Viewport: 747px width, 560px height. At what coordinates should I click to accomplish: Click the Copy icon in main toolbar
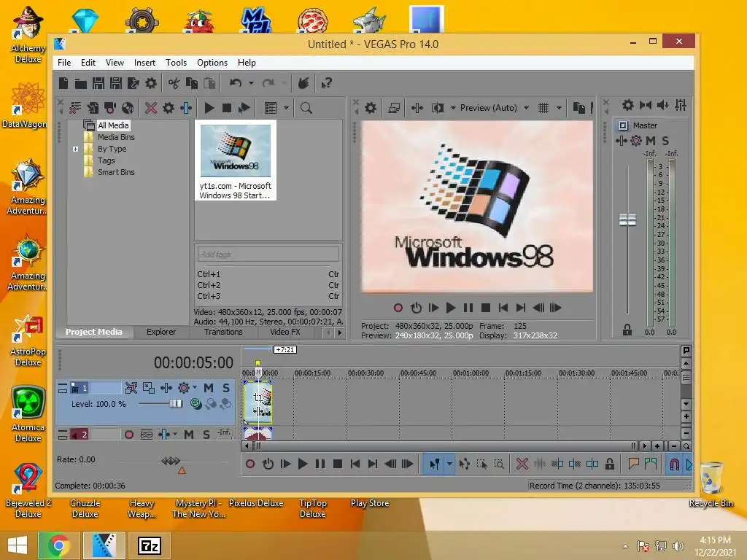click(x=192, y=83)
